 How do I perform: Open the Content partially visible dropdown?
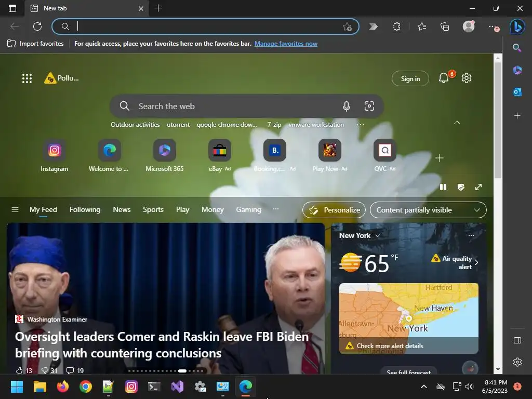coord(428,210)
